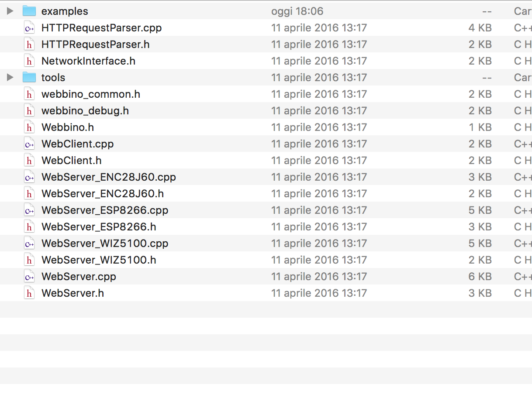Click the HTTPRequestParser.cpp C++ file icon
The width and height of the screenshot is (532, 398).
tap(29, 28)
